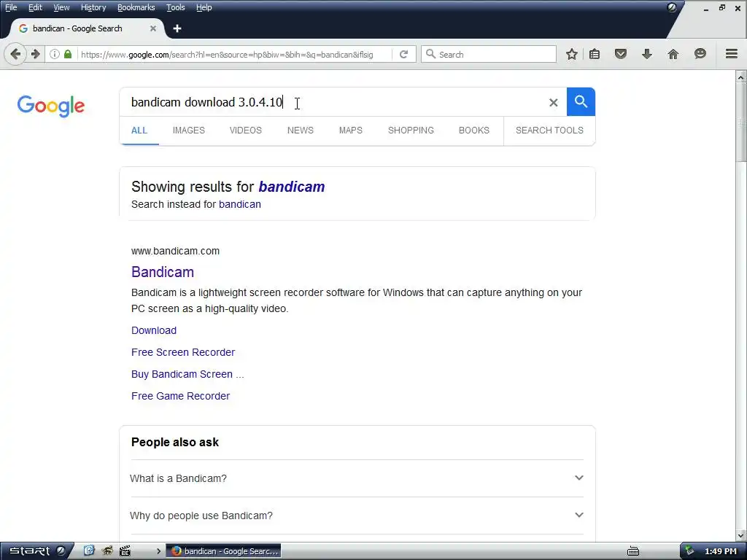Click the spider quick launch icon

point(107,551)
